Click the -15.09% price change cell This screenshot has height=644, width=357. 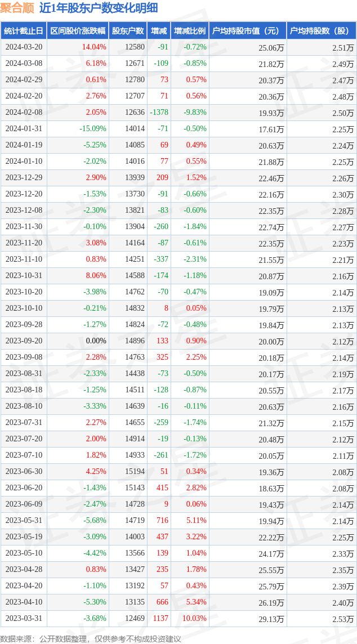click(x=93, y=129)
